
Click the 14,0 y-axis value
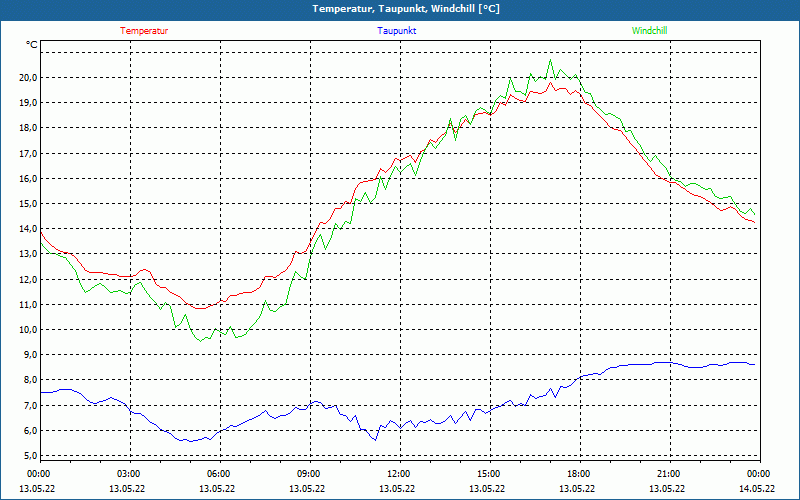tap(28, 229)
